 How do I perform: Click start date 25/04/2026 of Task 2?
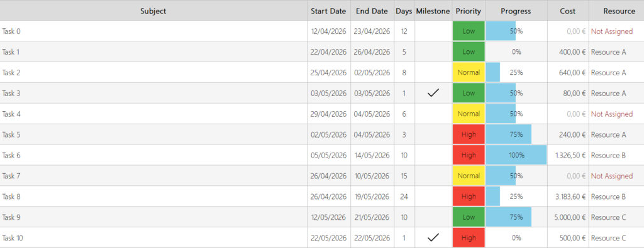[328, 73]
